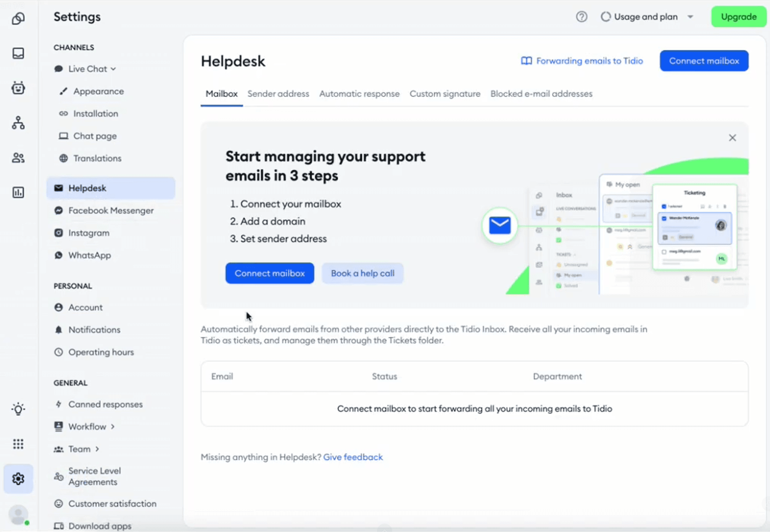
Task: Click the Department column header
Action: pyautogui.click(x=557, y=376)
